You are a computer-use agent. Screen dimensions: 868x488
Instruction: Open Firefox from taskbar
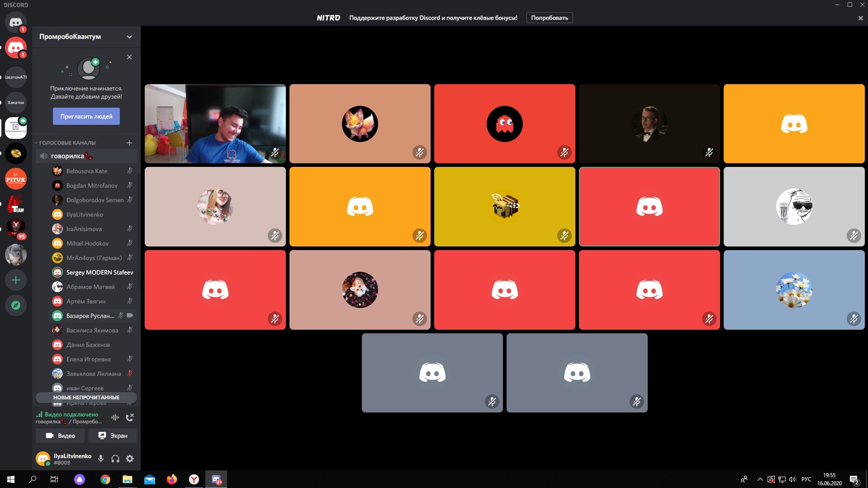pos(172,479)
